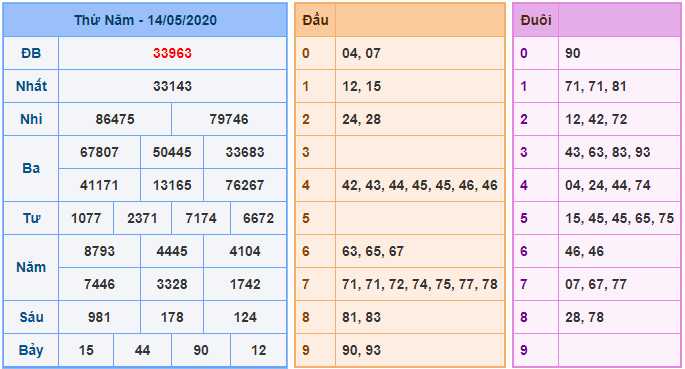Click the Năm prize number 1742
This screenshot has height=369, width=685.
[x=245, y=284]
